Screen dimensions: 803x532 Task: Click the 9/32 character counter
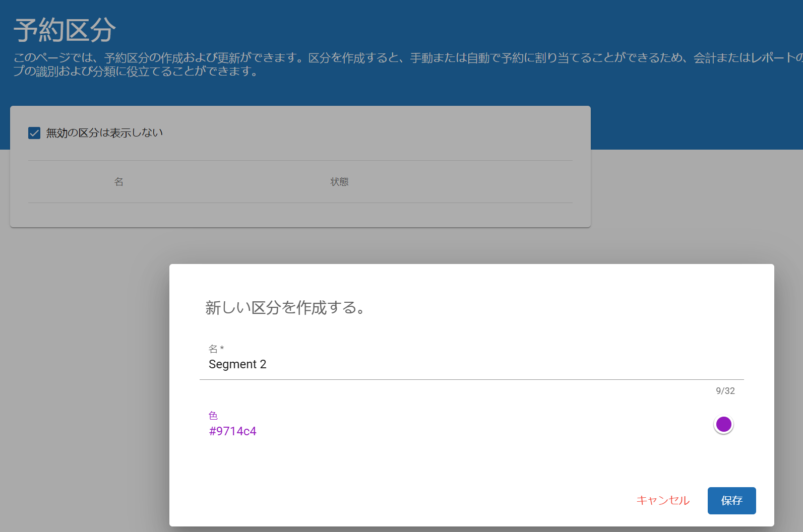[x=725, y=391]
